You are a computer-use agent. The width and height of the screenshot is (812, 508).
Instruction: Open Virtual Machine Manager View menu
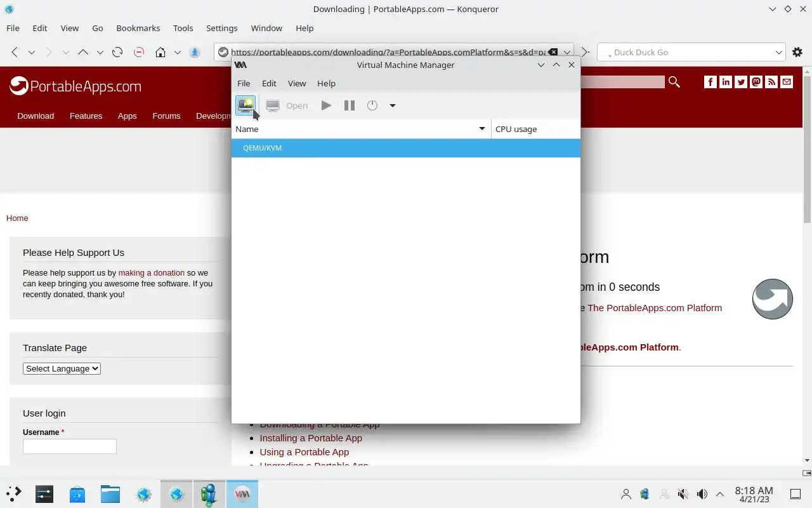pyautogui.click(x=297, y=83)
